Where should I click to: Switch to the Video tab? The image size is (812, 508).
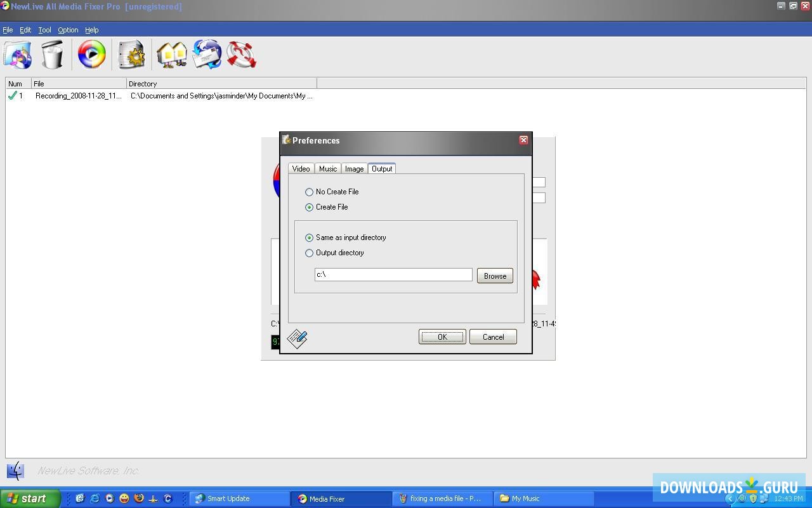pos(301,169)
